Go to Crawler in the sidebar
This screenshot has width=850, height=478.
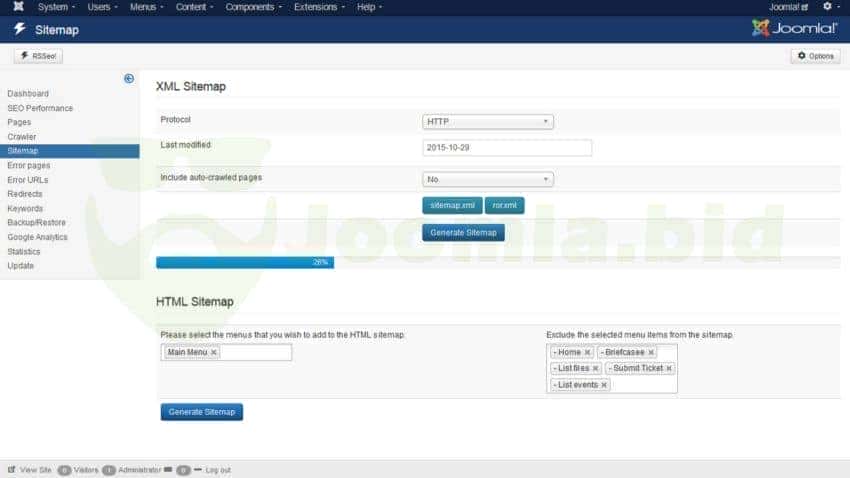point(22,136)
